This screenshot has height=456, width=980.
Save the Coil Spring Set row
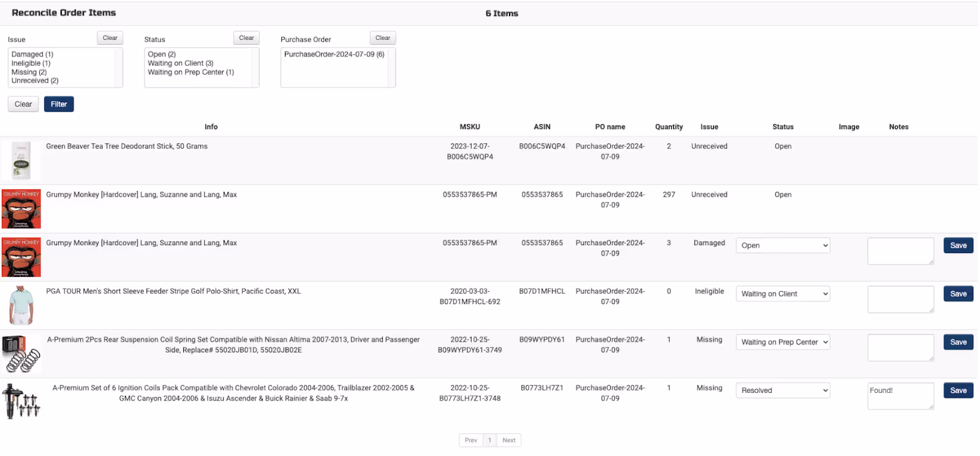click(x=959, y=342)
